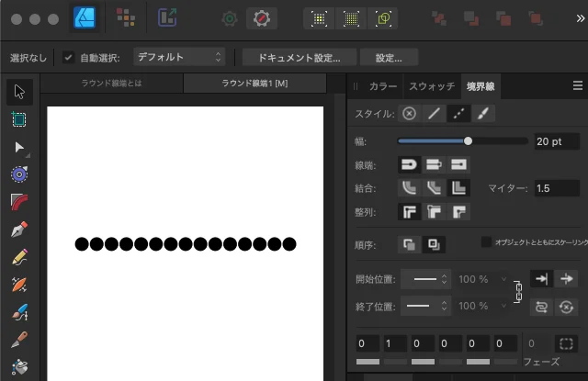Open the デフォルト auto-select dropdown
The image size is (588, 381).
pyautogui.click(x=179, y=57)
